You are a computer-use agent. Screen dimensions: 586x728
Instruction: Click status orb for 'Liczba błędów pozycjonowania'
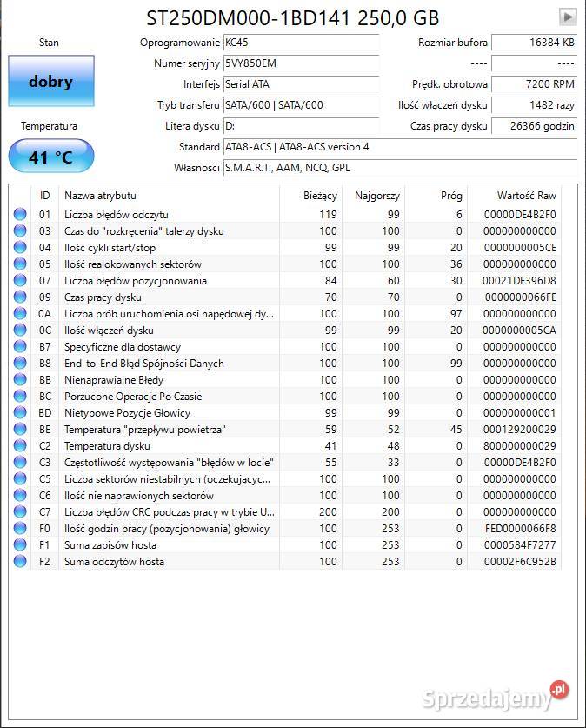click(x=20, y=281)
